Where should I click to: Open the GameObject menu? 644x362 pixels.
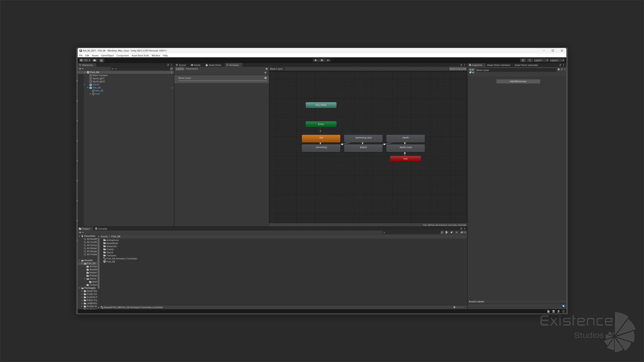coord(107,56)
